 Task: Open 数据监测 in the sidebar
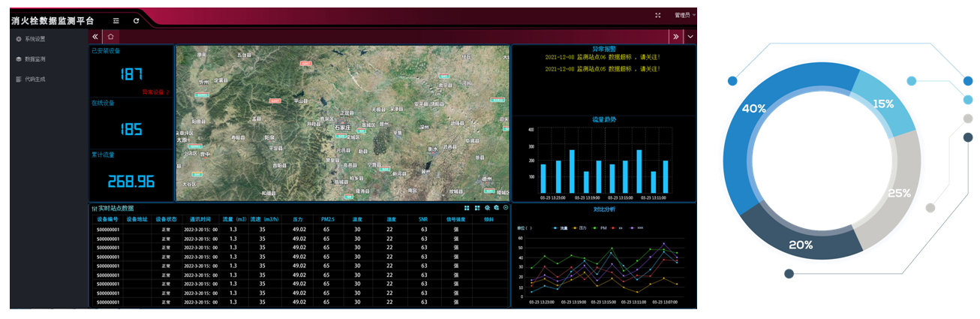(x=35, y=59)
